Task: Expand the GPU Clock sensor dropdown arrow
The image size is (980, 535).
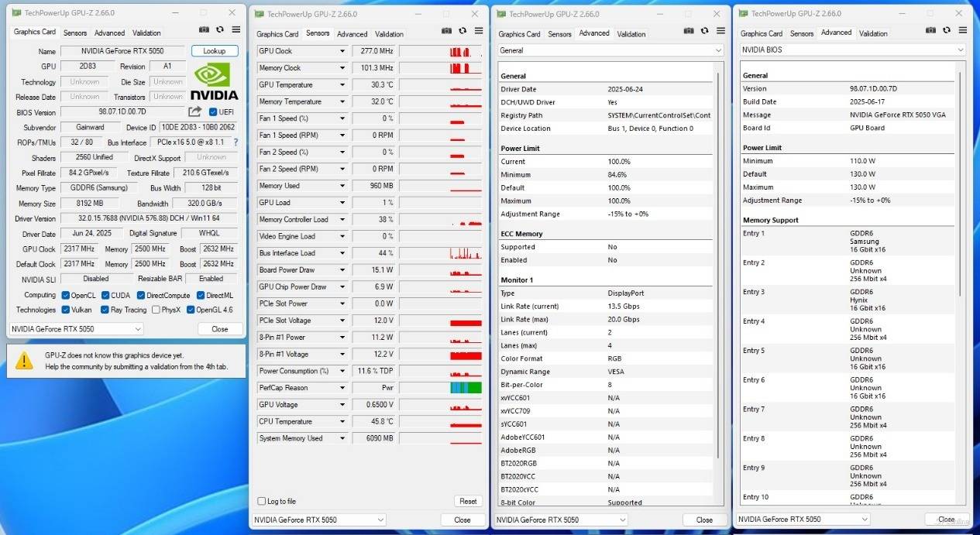Action: [x=342, y=51]
